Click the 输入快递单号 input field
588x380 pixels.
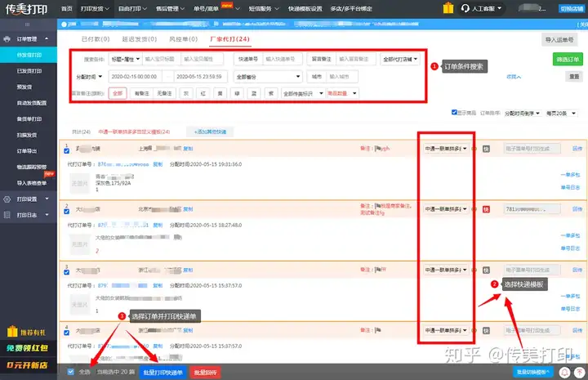point(282,59)
